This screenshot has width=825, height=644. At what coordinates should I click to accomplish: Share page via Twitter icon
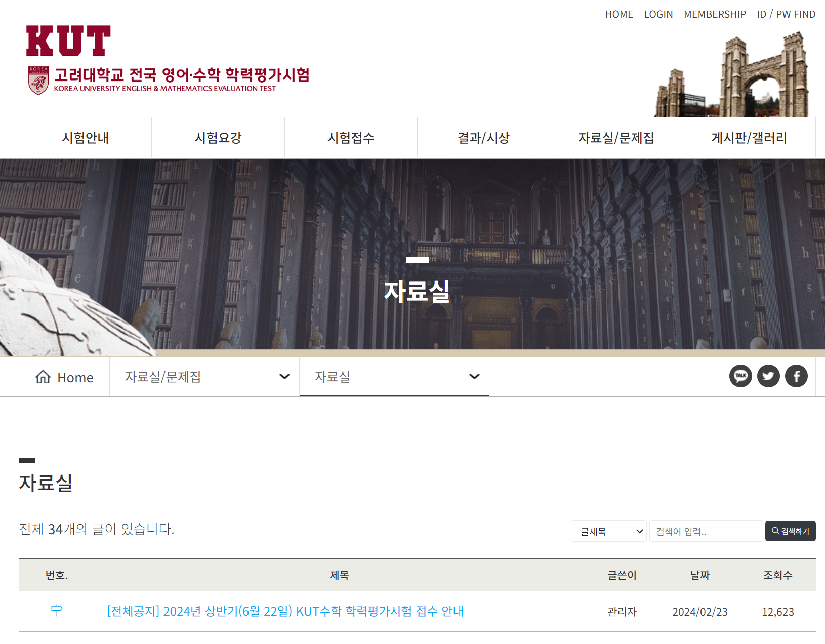pyautogui.click(x=768, y=376)
